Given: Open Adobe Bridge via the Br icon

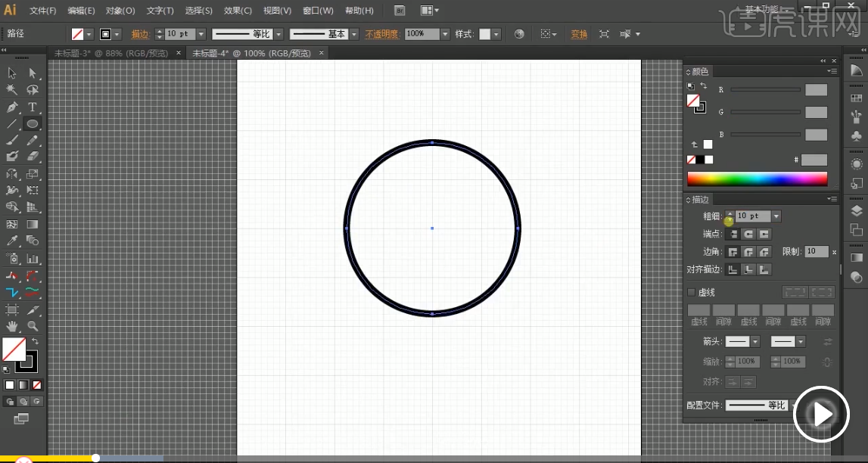Looking at the screenshot, I should 400,11.
